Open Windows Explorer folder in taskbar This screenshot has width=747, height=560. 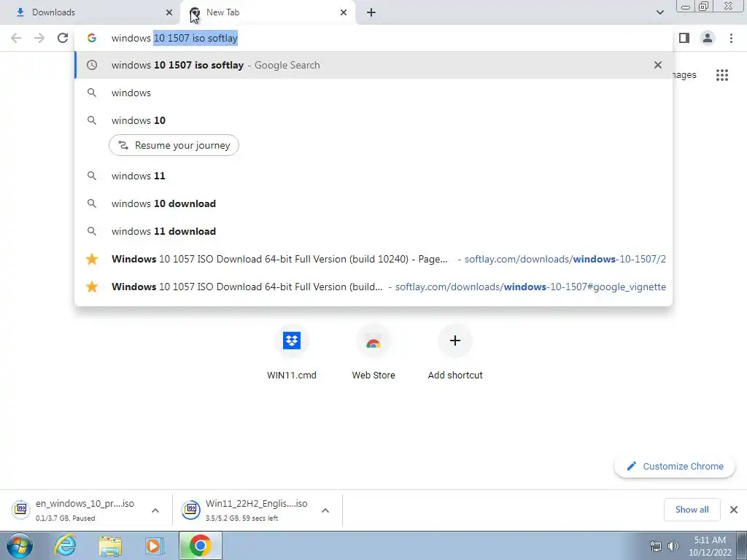(x=110, y=545)
